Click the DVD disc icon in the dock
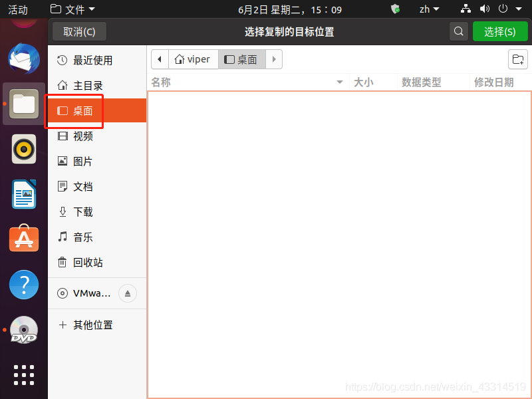The image size is (532, 399). [x=24, y=330]
